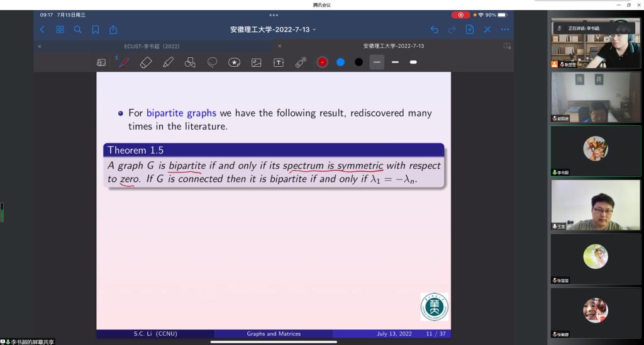
Task: Select the Text box tool
Action: (279, 62)
